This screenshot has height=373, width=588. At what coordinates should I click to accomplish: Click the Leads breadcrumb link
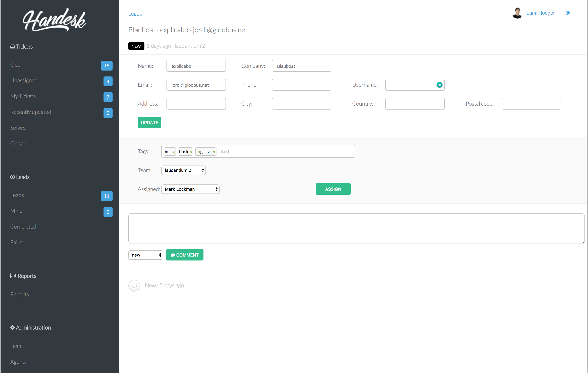[x=135, y=14]
